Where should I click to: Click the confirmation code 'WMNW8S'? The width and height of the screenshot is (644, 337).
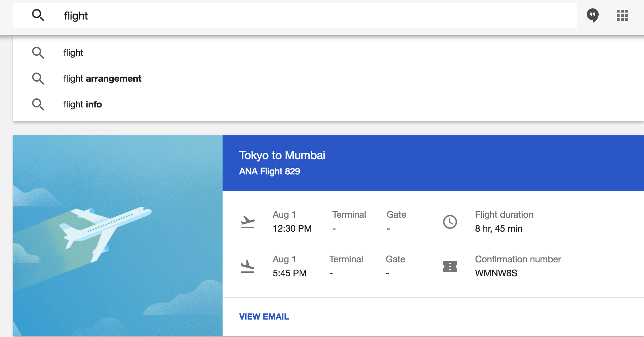496,273
